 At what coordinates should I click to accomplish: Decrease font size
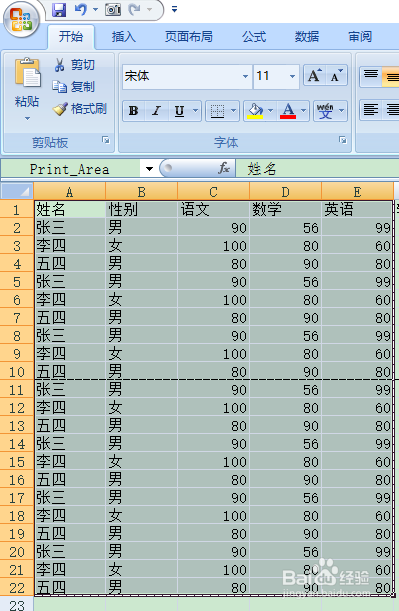coord(336,76)
